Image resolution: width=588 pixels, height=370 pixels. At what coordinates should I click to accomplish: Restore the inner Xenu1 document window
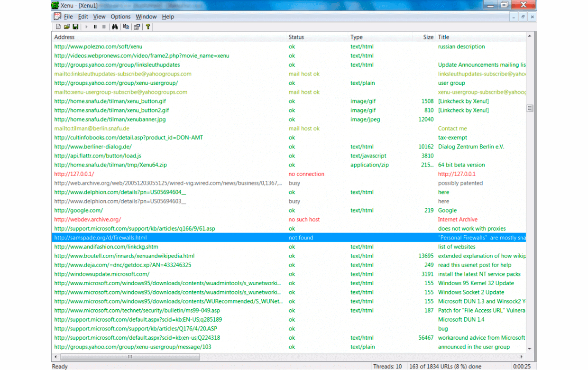point(523,17)
